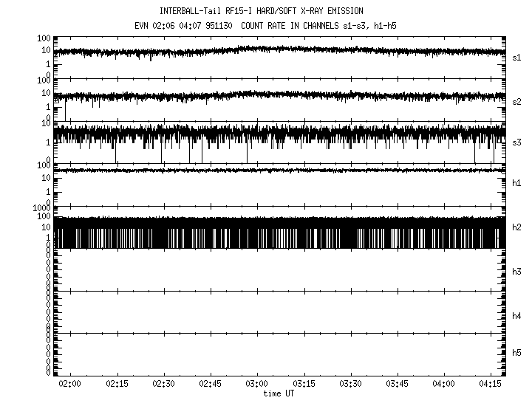
Task: Click the "time UT" axis title
Action: [280, 393]
